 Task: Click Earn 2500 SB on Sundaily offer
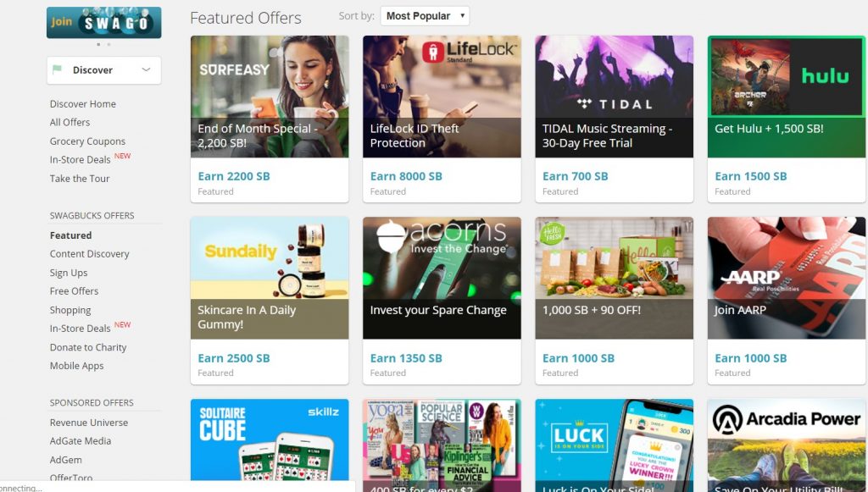tap(234, 358)
